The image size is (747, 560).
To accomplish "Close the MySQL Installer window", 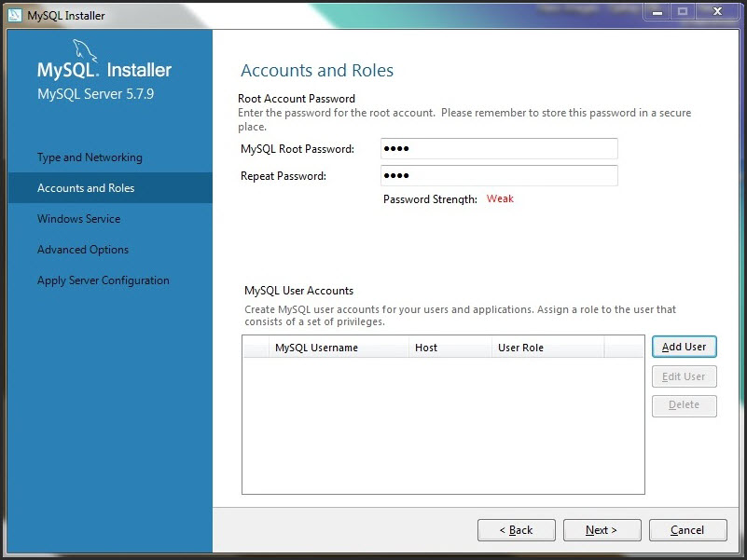I will 717,11.
